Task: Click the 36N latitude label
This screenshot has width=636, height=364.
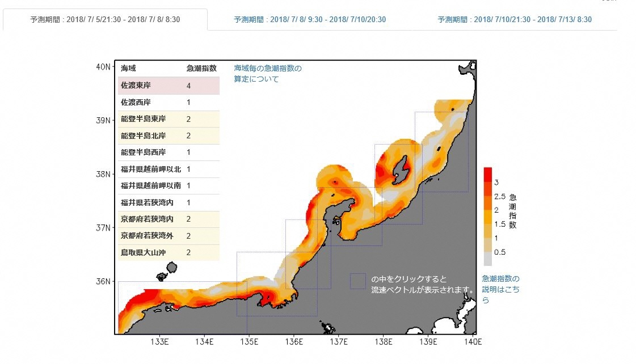Action: (103, 281)
